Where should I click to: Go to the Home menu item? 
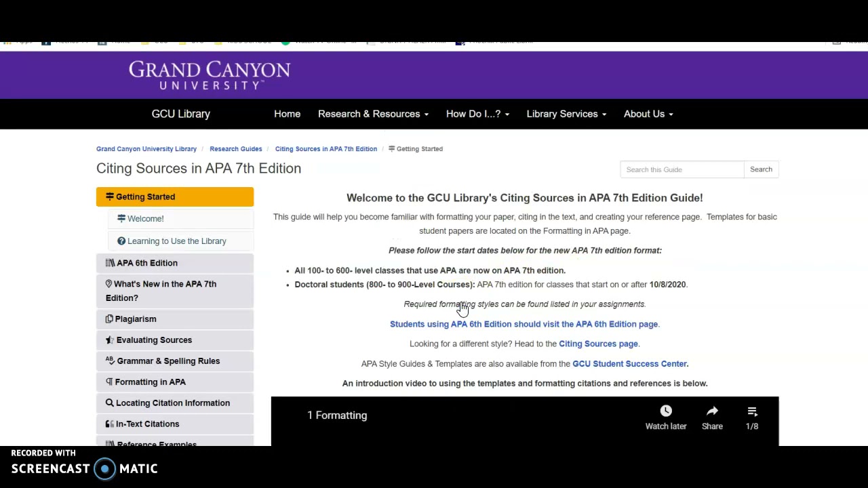(287, 114)
